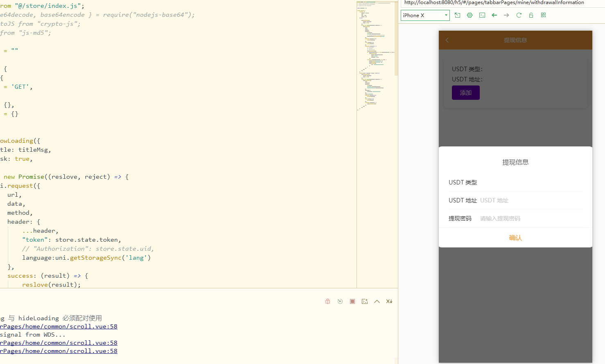The width and height of the screenshot is (605, 364).
Task: Toggle the lock icon in preview toolbar
Action: pos(531,15)
